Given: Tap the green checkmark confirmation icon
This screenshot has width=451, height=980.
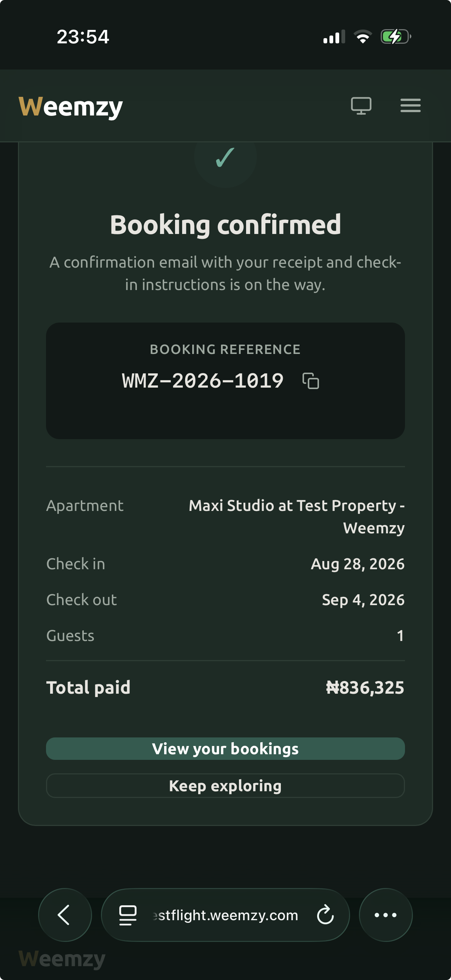Looking at the screenshot, I should [225, 157].
